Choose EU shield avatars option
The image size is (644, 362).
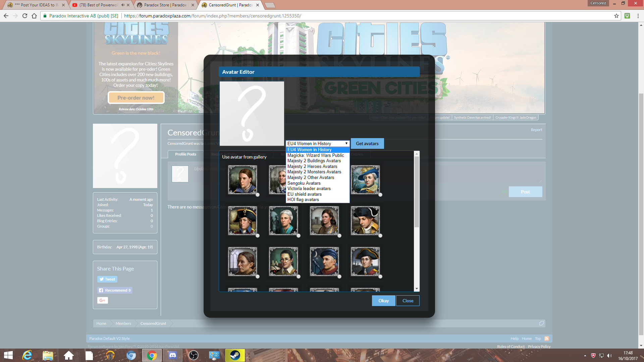pos(318,194)
